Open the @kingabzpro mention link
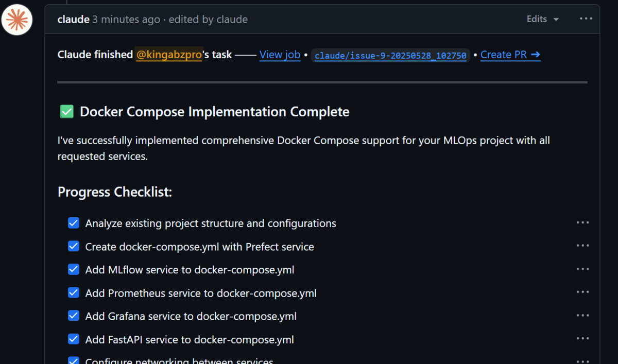The height and width of the screenshot is (364, 618). pyautogui.click(x=169, y=55)
